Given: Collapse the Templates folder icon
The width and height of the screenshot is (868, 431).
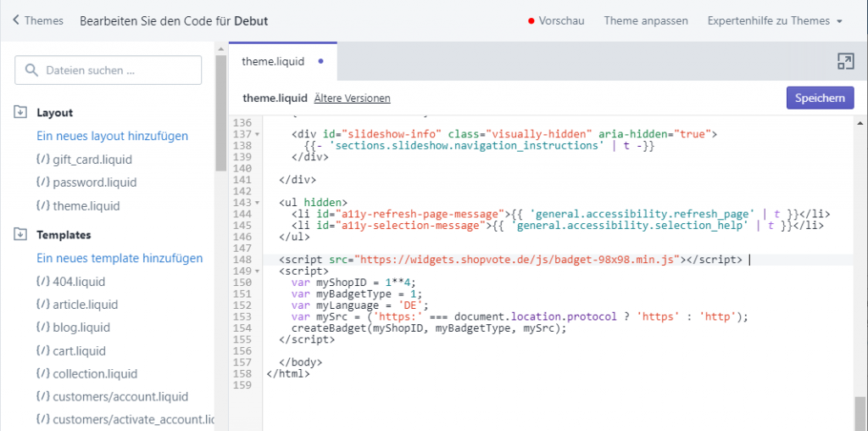Looking at the screenshot, I should point(20,234).
